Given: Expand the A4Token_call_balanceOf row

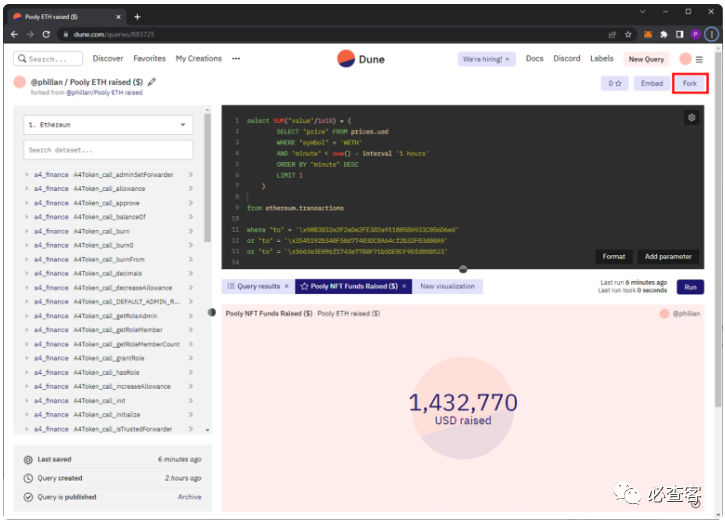Looking at the screenshot, I should tap(108, 217).
